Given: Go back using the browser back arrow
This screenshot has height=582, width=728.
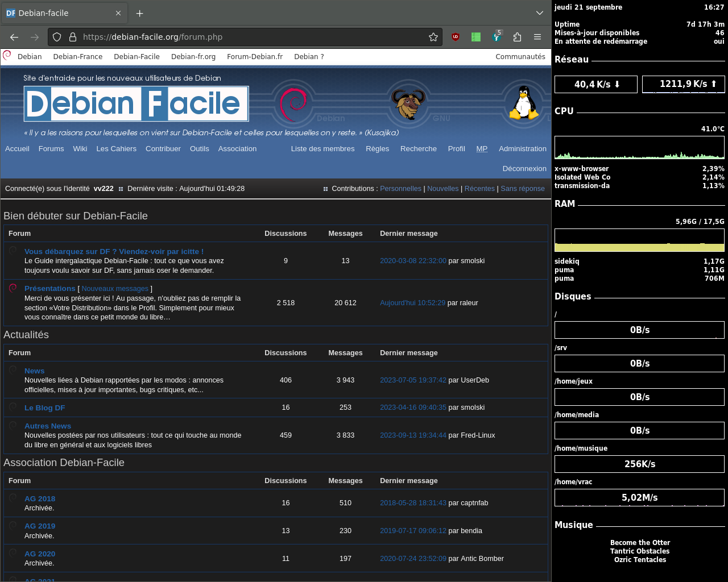Looking at the screenshot, I should point(14,37).
